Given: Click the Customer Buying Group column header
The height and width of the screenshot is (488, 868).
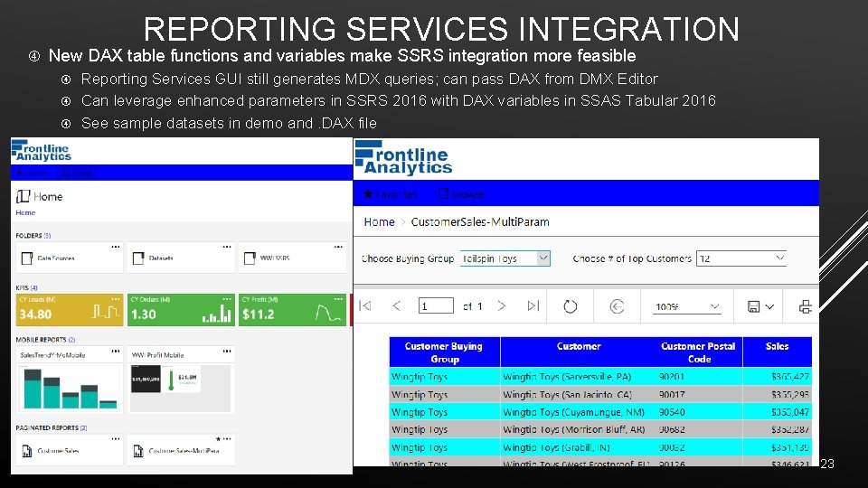Looking at the screenshot, I should [445, 352].
